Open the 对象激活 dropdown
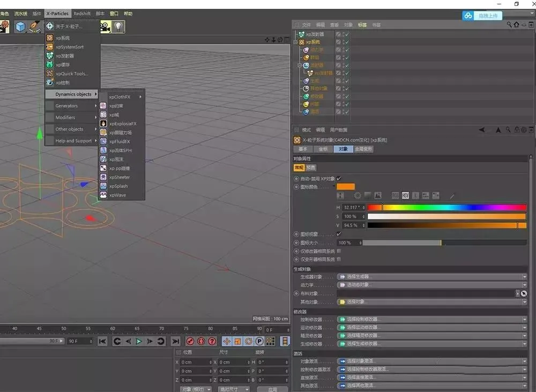This screenshot has width=536, height=392. [431, 361]
